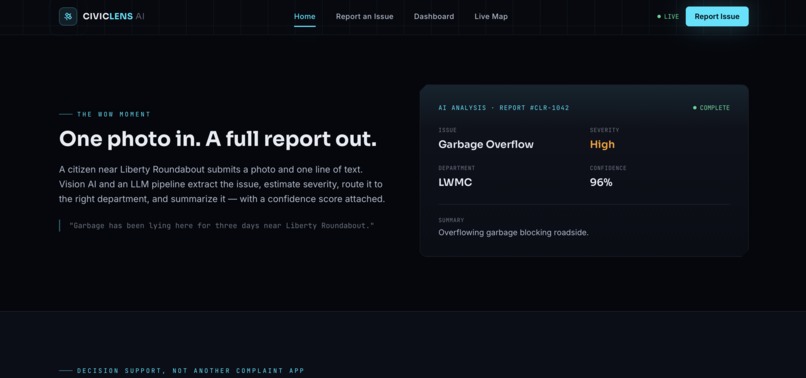This screenshot has width=806, height=378.
Task: Click the 'High' severity value
Action: pyautogui.click(x=602, y=145)
